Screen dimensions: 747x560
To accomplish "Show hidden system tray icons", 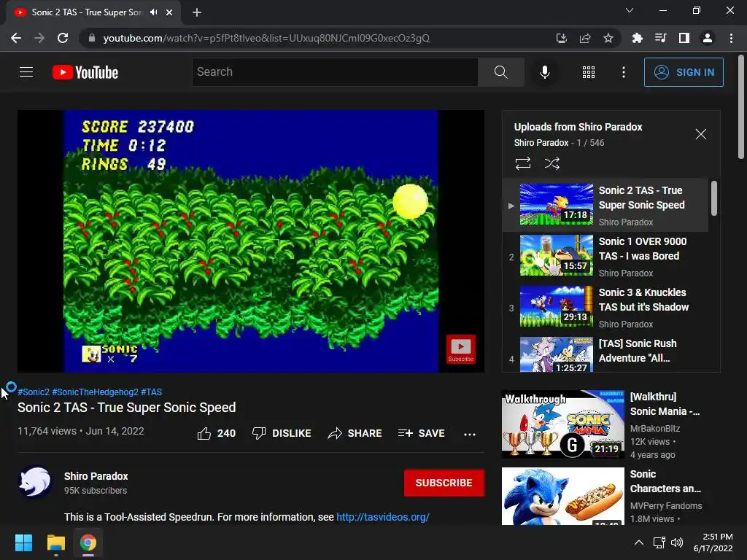I will click(x=639, y=542).
